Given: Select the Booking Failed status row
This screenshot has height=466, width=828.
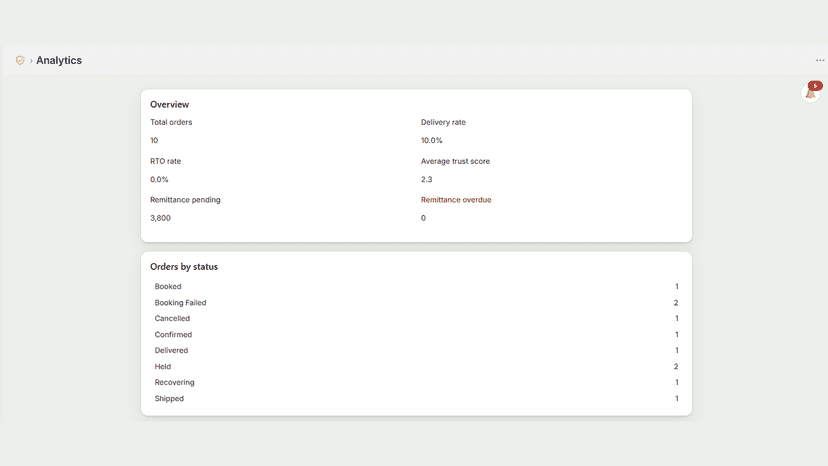Looking at the screenshot, I should [416, 303].
